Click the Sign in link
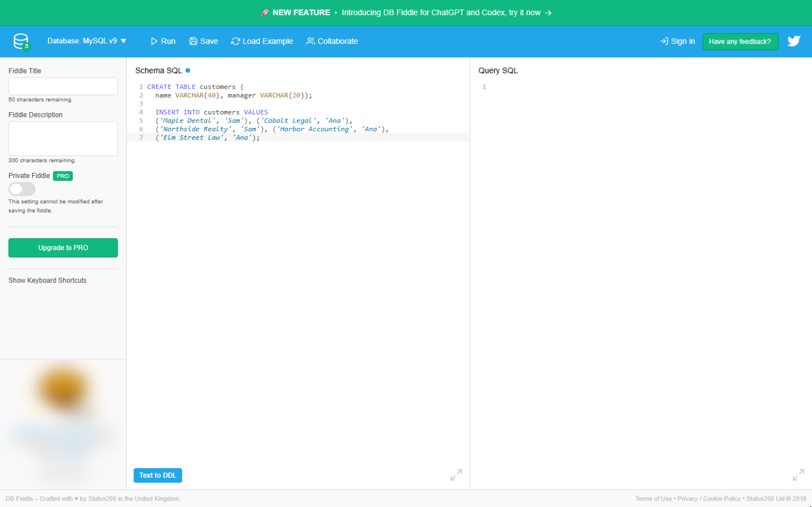 click(x=678, y=41)
